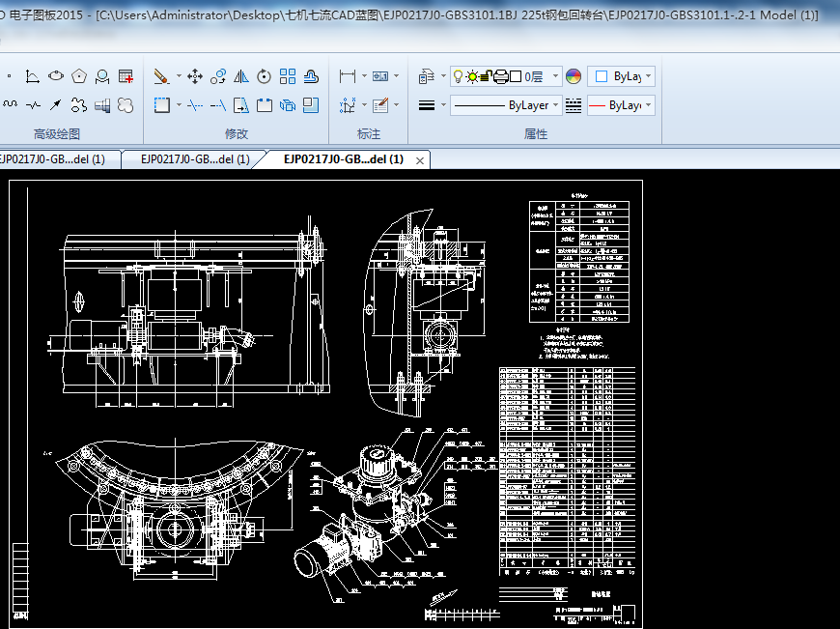Click the 修改 panel label

point(237,134)
